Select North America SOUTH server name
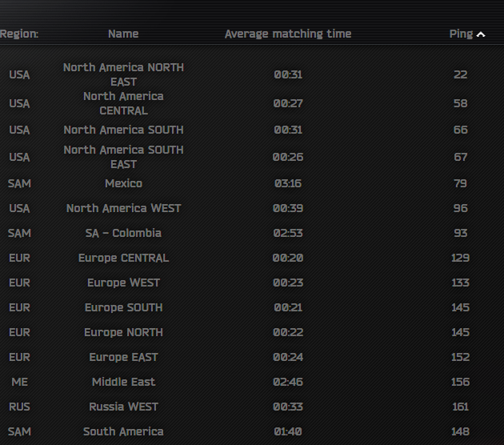Screen dimensions: 504x445 click(x=123, y=130)
